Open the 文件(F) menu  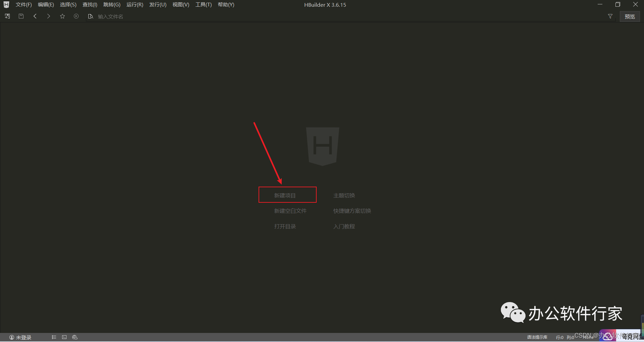pos(24,5)
